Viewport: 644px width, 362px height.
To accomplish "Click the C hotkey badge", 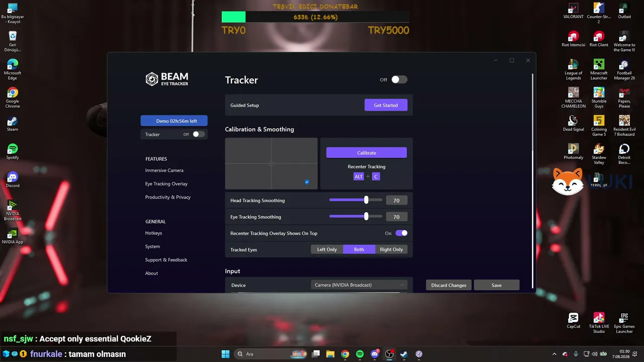I will 376,176.
